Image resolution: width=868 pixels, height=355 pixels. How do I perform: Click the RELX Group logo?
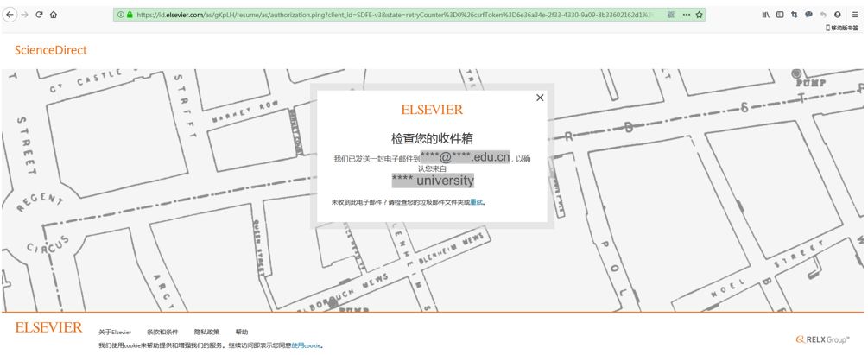[x=822, y=339]
